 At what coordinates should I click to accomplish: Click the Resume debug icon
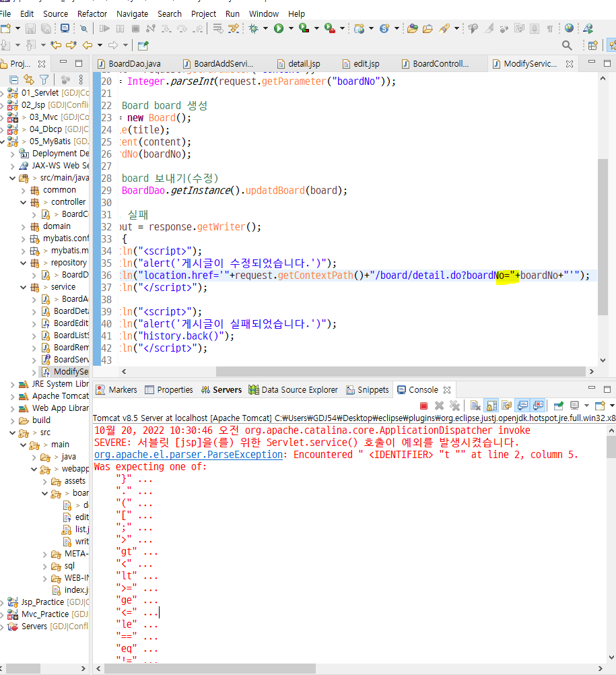pyautogui.click(x=104, y=28)
